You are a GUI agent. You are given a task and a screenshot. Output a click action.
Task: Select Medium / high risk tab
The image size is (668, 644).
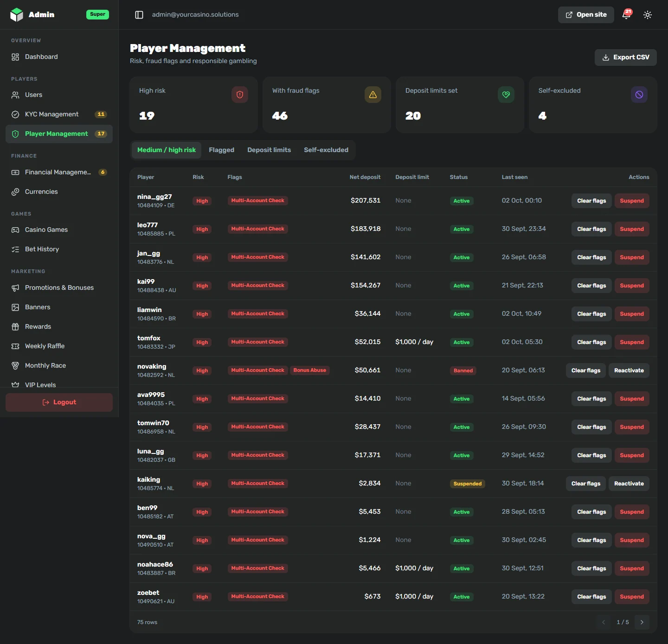click(x=167, y=150)
